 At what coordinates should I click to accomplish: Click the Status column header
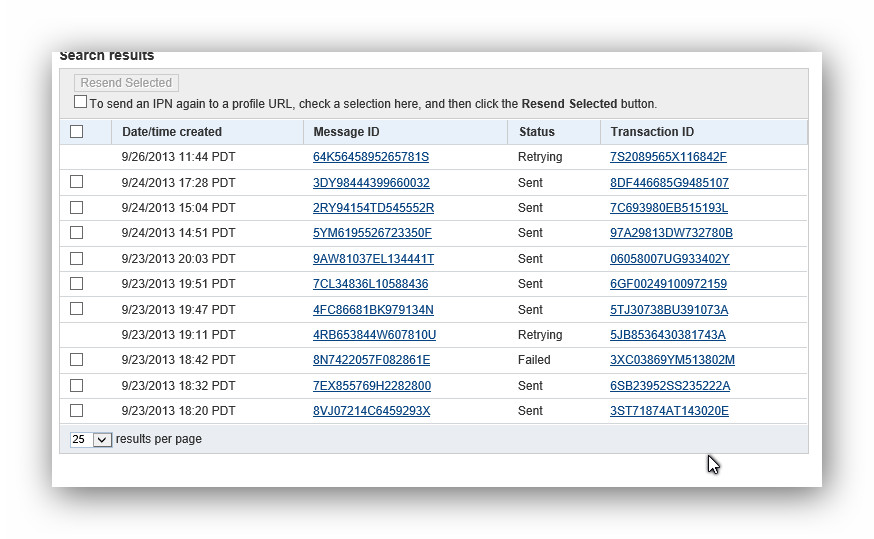[536, 132]
